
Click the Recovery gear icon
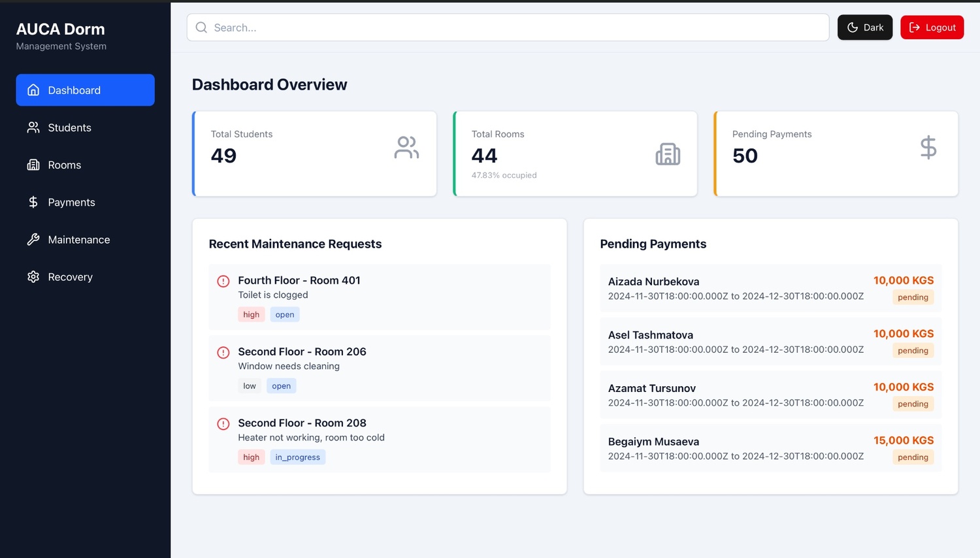[x=33, y=276]
